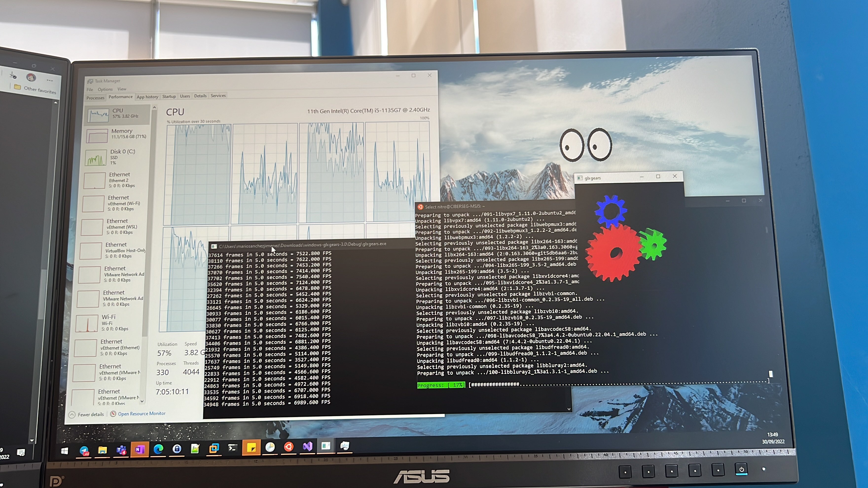Open the Telegram taskbar icon
Screen dimensions: 868x488
coord(84,450)
